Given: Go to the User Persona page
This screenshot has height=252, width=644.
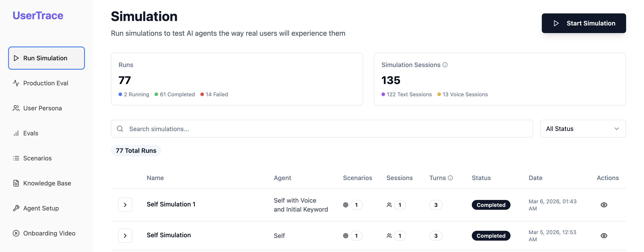Looking at the screenshot, I should point(42,108).
